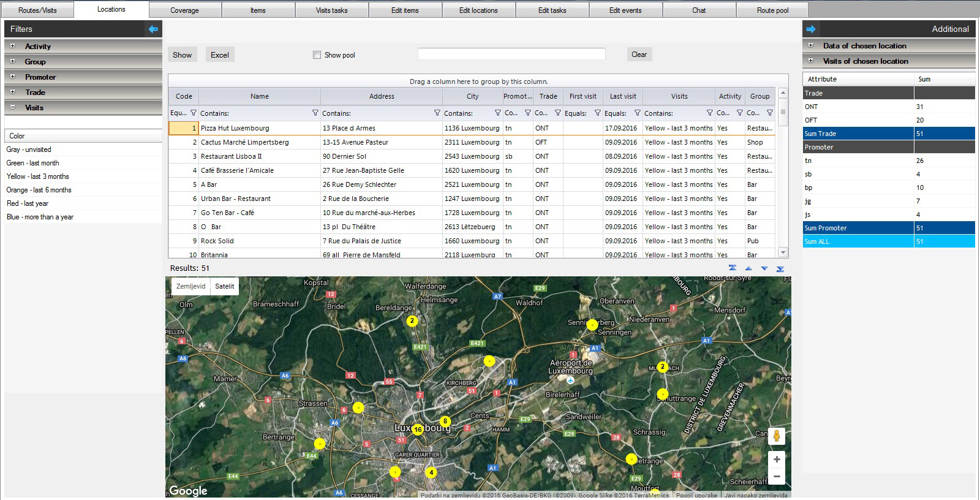Jump to first record using top arrow icon
The width and height of the screenshot is (980, 500).
pos(733,268)
